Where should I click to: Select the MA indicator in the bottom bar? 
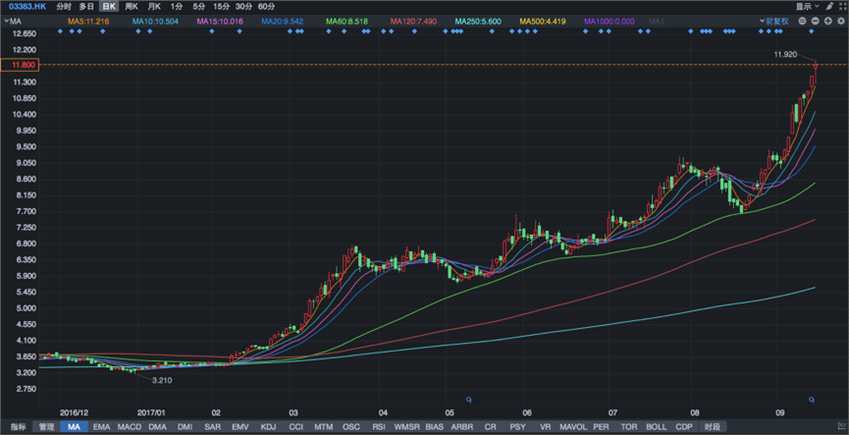(x=74, y=427)
